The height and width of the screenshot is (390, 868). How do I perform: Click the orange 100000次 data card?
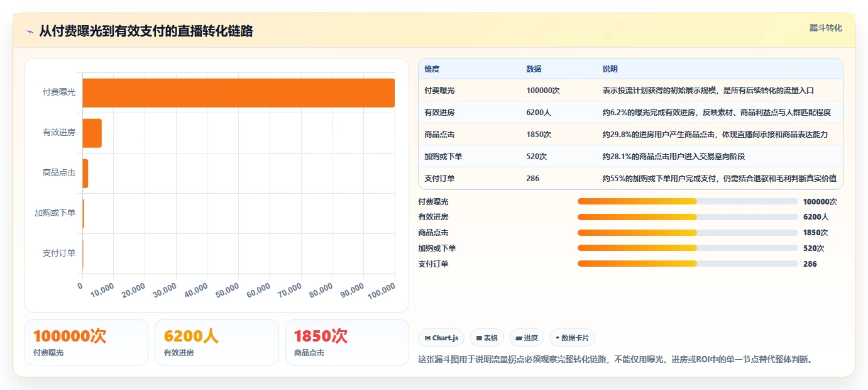click(x=86, y=342)
